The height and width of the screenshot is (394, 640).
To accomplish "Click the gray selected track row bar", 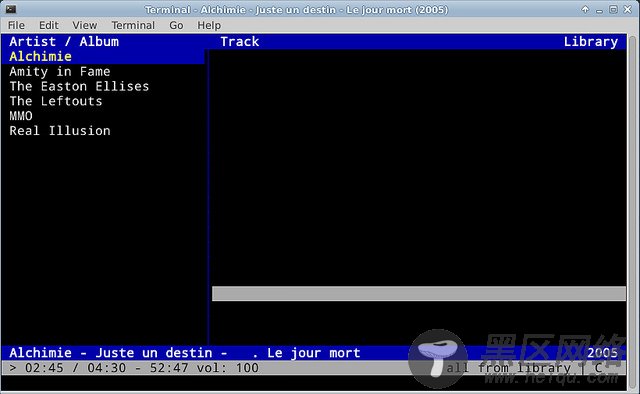I will (419, 294).
